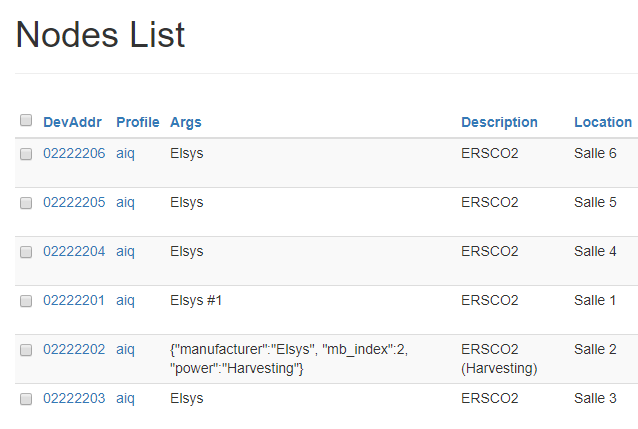Sort table by DevAddr column header
The image size is (638, 429).
(x=72, y=122)
